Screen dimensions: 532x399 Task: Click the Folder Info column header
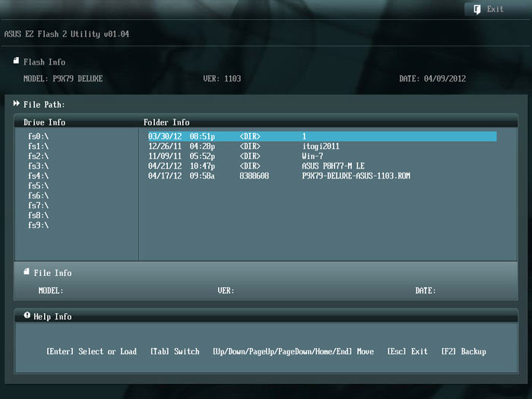[166, 122]
